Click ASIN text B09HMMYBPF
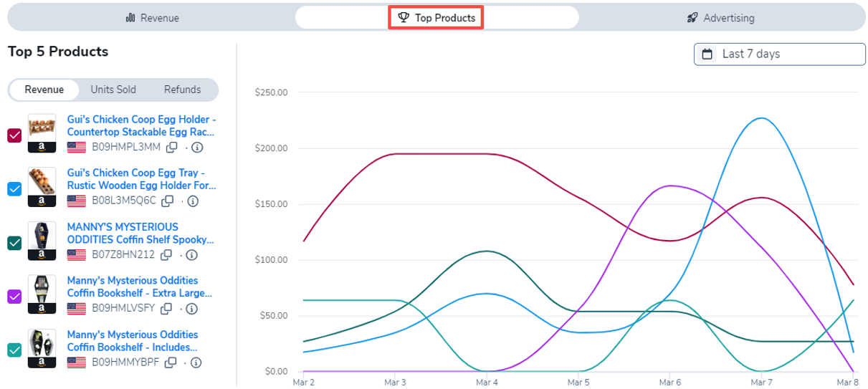Viewport: 868px width, 389px height. 125,362
